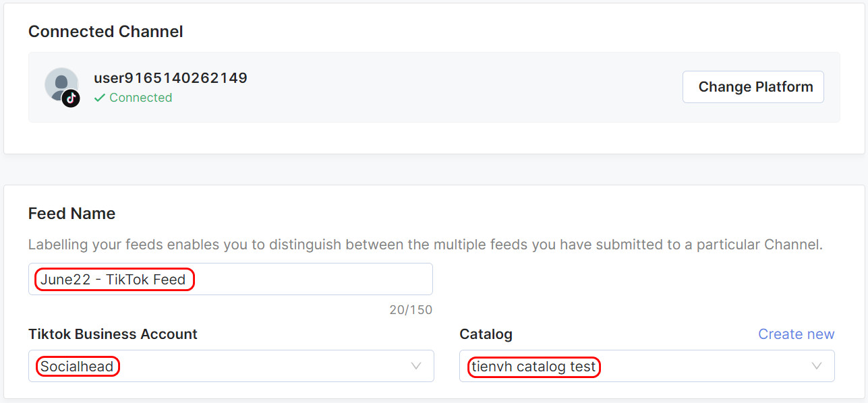Click the Change Platform button

pyautogui.click(x=753, y=87)
